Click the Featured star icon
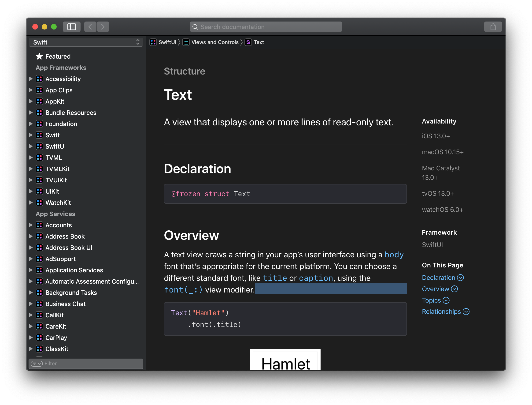Image resolution: width=532 pixels, height=405 pixels. 39,56
